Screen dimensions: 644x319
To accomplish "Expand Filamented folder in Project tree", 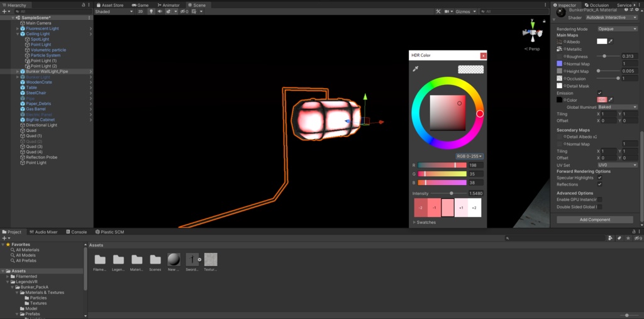I will tap(8, 276).
